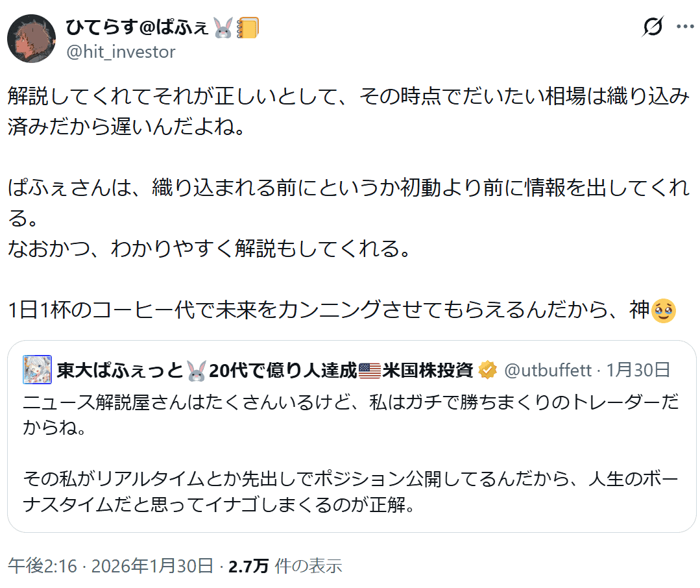Click the @hit_investor handle

[121, 52]
